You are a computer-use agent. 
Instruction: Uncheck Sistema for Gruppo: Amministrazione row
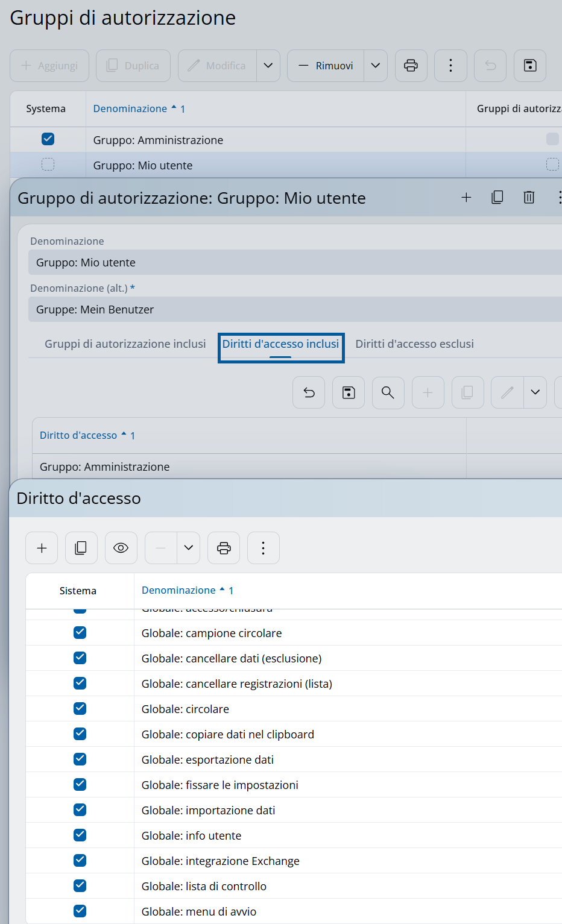(47, 139)
